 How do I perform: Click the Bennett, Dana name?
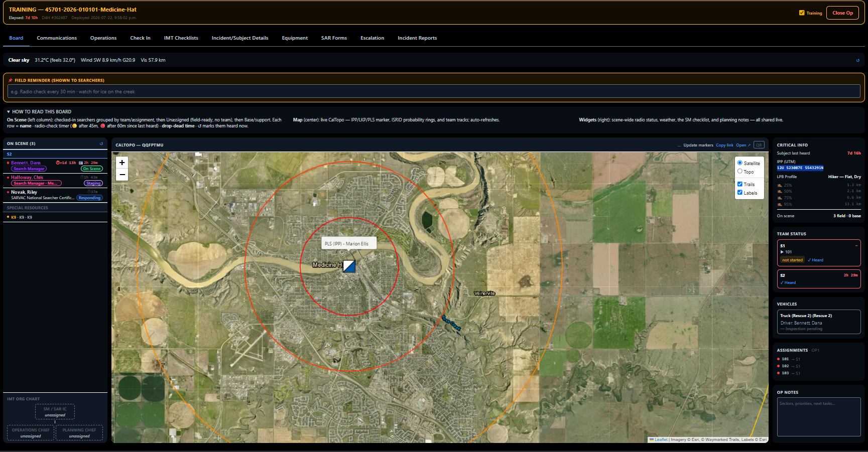tap(26, 163)
